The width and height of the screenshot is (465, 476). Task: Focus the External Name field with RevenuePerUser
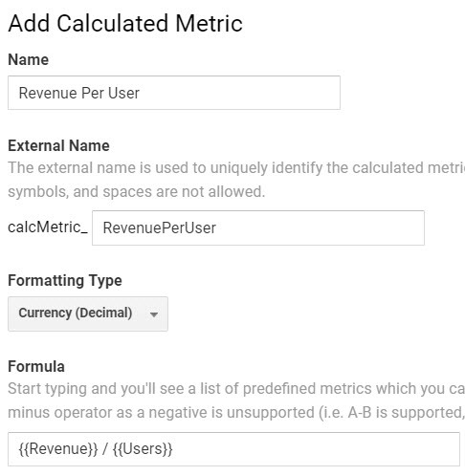(258, 227)
